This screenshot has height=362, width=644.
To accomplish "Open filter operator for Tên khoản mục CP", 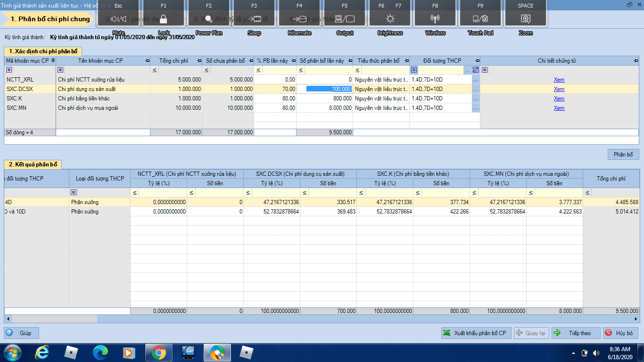I will tap(60, 70).
